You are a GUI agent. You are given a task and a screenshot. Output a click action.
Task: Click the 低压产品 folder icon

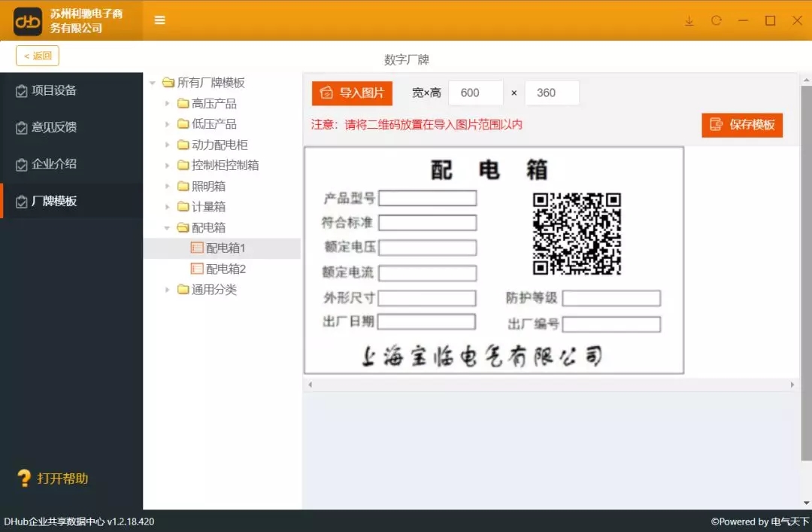pyautogui.click(x=183, y=123)
